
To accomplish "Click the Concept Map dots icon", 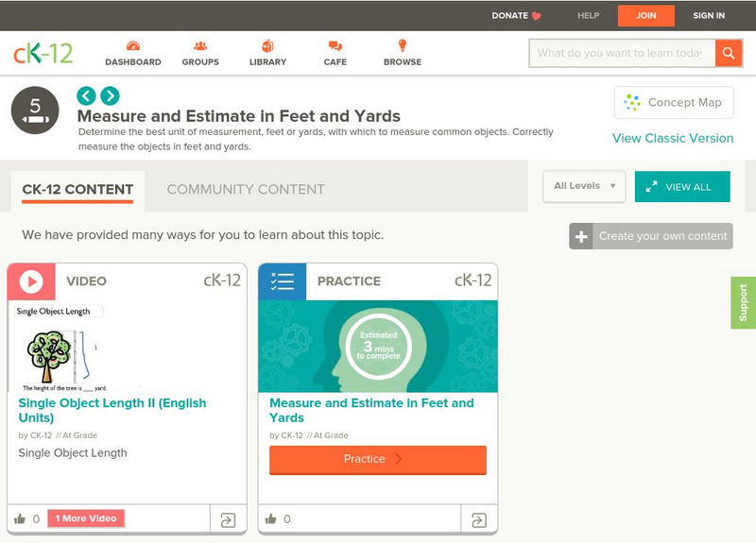I will (631, 102).
